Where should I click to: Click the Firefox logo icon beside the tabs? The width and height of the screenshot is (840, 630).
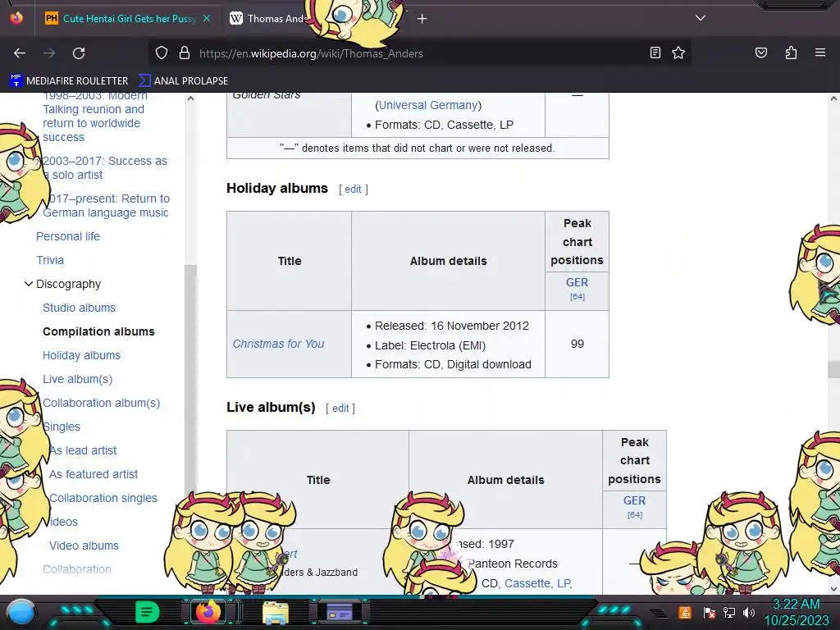[16, 18]
